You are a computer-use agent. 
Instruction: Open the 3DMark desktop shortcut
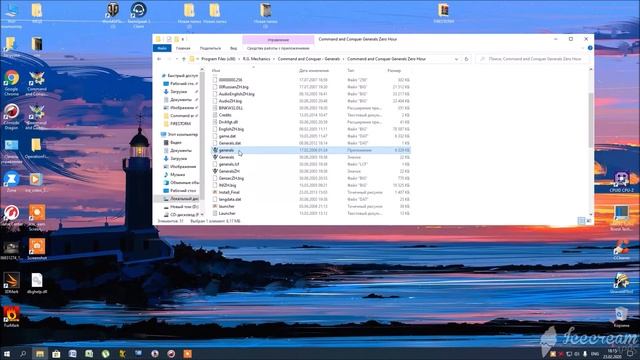(11, 282)
